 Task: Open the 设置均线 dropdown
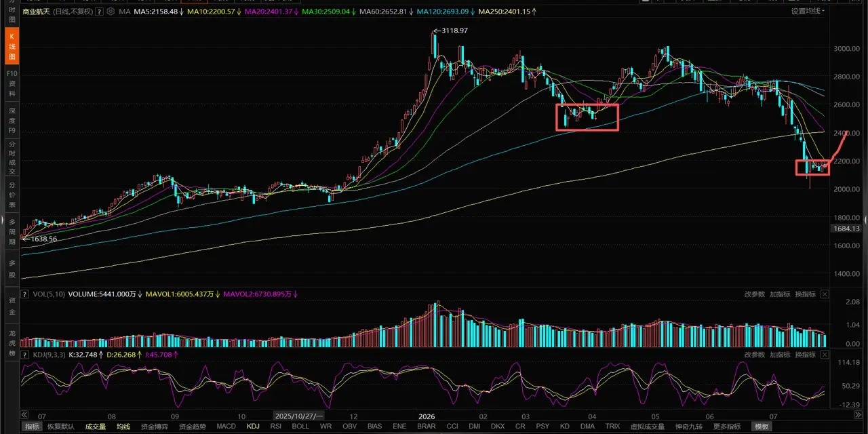click(808, 12)
